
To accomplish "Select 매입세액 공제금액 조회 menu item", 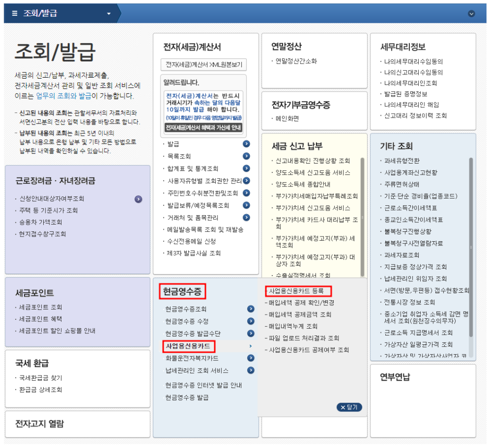I will pos(300,315).
